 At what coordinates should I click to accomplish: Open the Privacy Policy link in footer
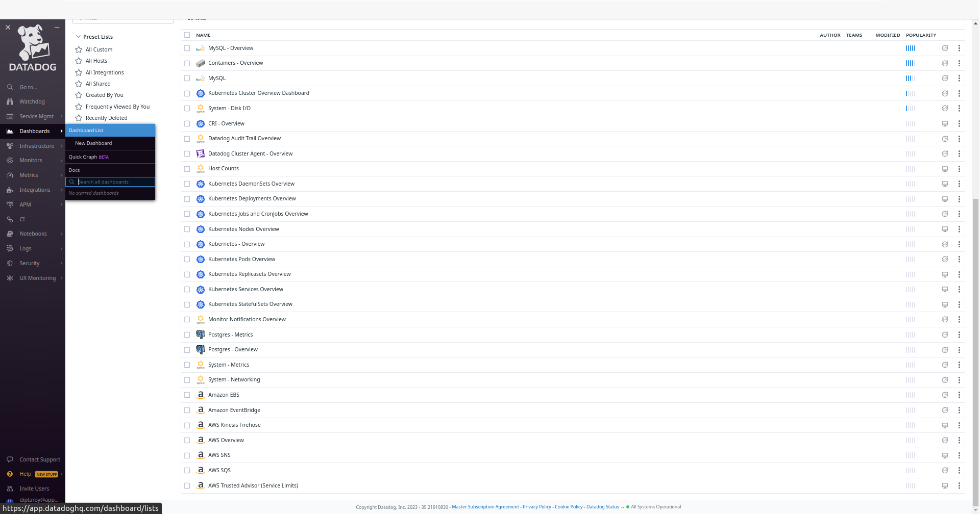(536, 506)
